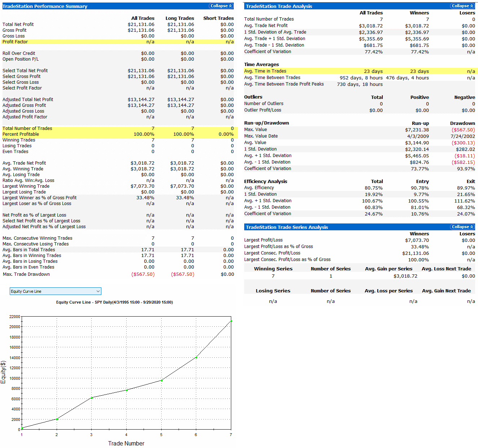The width and height of the screenshot is (478, 448).
Task: Click the Total Net Profit label
Action: (18, 25)
